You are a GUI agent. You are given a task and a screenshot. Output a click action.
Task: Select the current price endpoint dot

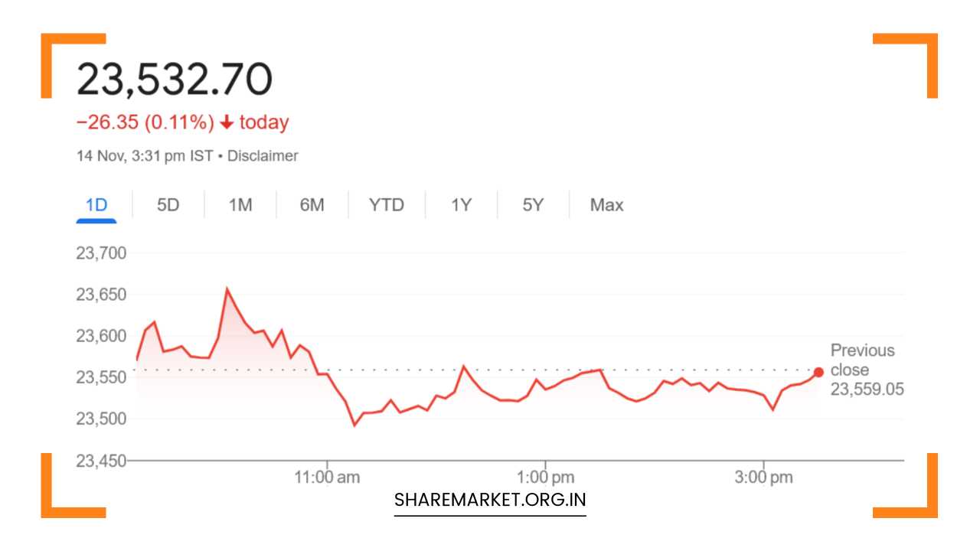[x=818, y=373]
